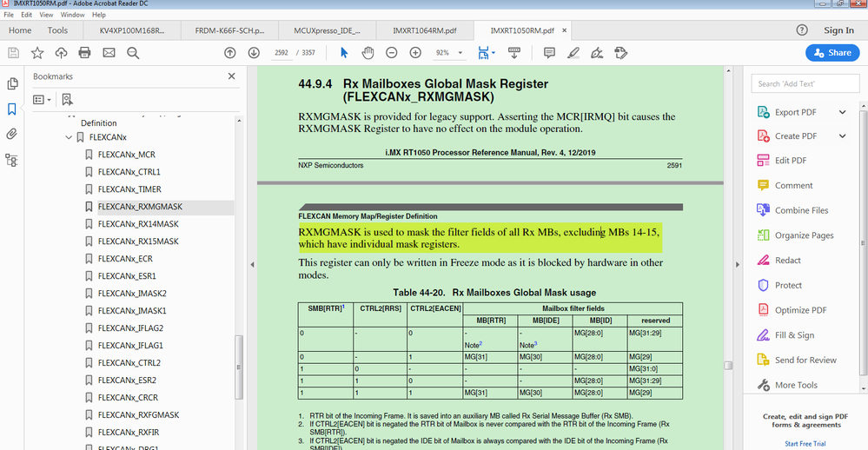868x450 pixels.
Task: Select the FLEXCANx_IFLAG1 bookmark
Action: [130, 346]
